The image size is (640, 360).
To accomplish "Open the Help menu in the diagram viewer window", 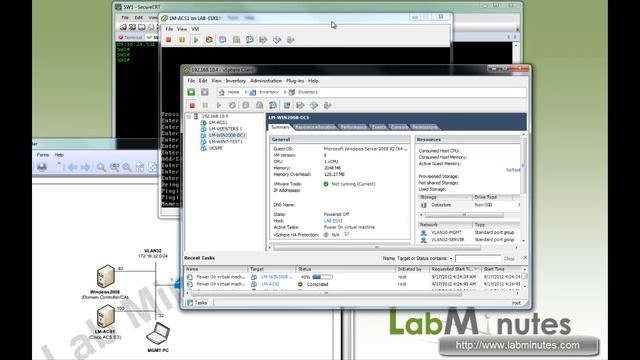I will pyautogui.click(x=59, y=155).
